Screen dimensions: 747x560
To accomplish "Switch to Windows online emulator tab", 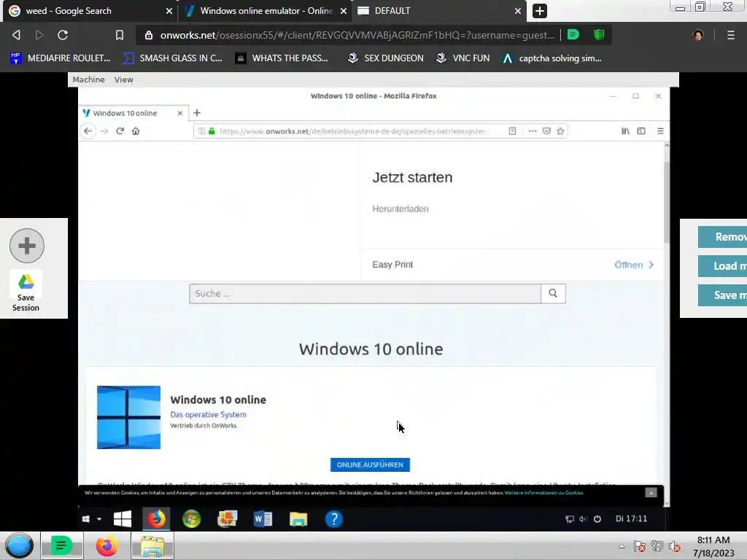I will tap(265, 11).
